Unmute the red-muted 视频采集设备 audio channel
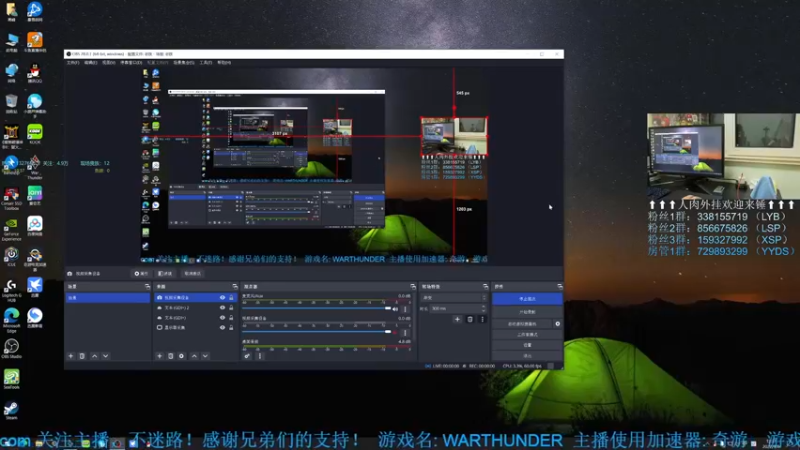 pos(395,333)
